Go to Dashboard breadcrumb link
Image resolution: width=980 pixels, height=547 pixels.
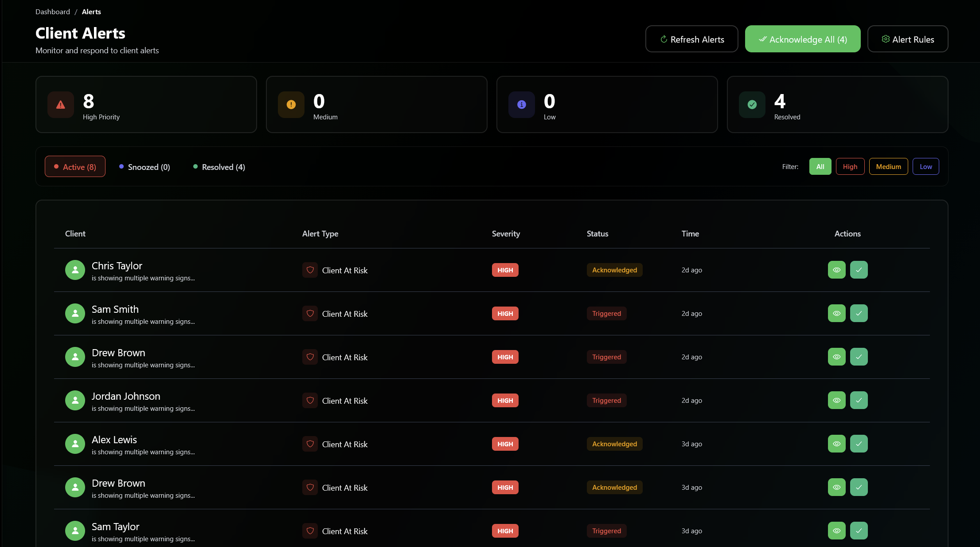[52, 12]
